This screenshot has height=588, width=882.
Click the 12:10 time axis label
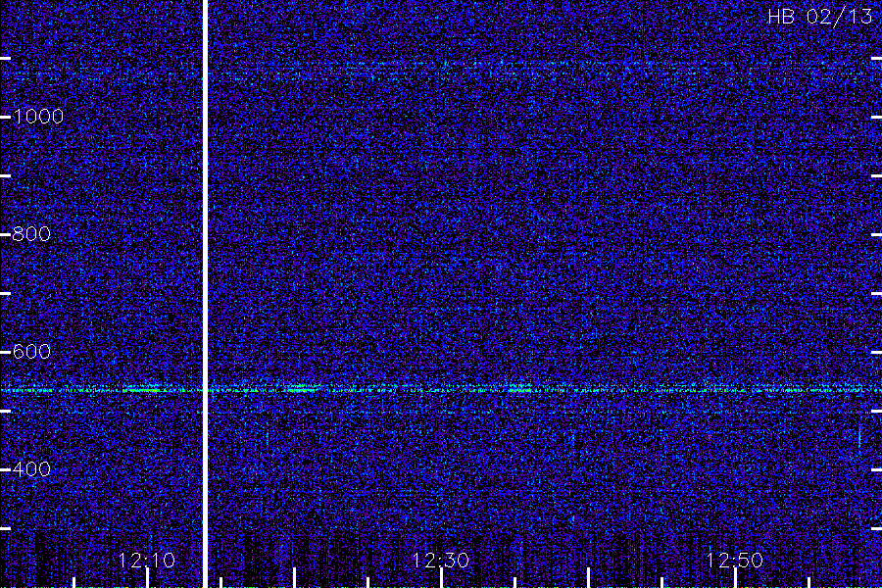(147, 561)
